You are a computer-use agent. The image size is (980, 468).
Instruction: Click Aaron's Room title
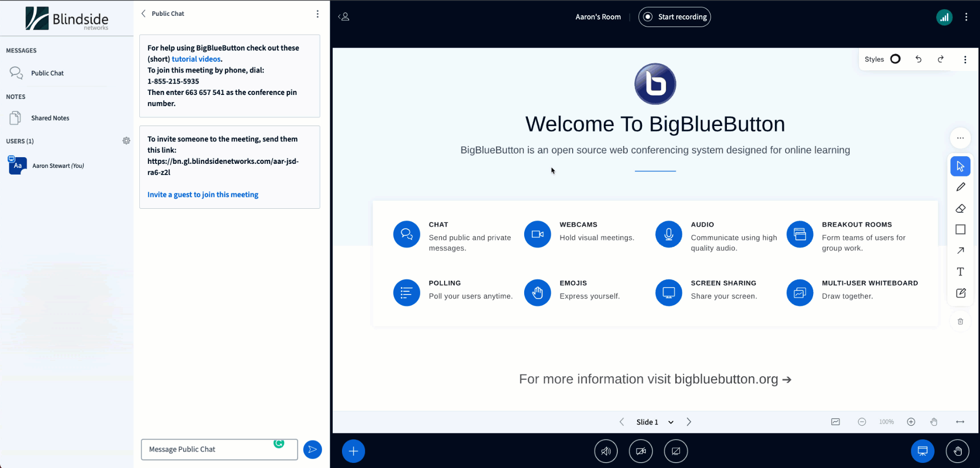[598, 17]
